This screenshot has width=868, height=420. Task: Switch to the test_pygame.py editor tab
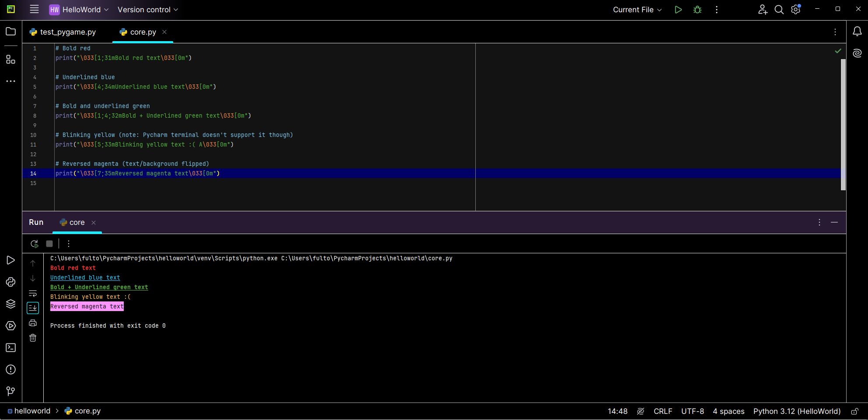63,32
